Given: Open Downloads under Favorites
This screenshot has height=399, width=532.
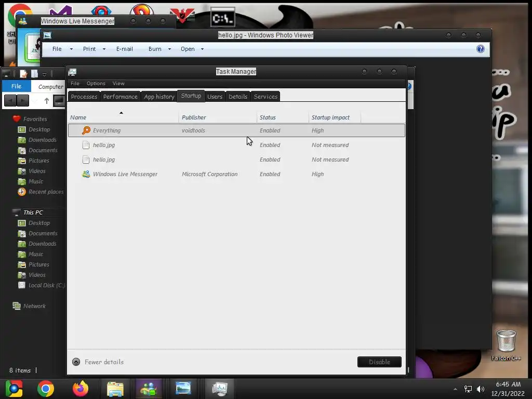Looking at the screenshot, I should [x=37, y=140].
